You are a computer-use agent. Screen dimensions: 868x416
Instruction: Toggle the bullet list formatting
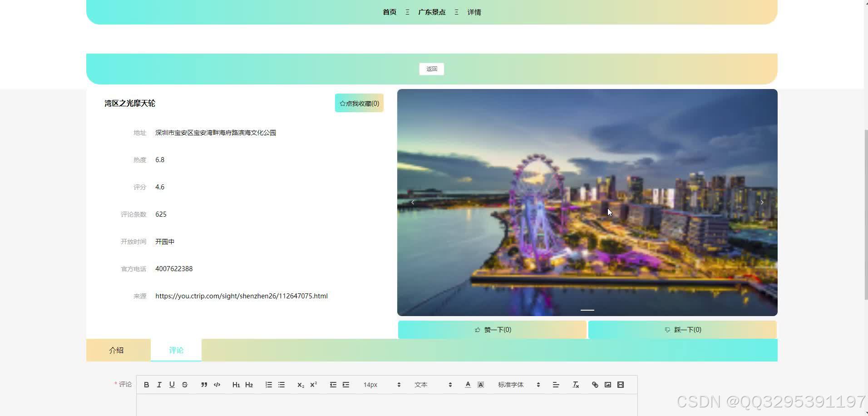click(281, 384)
